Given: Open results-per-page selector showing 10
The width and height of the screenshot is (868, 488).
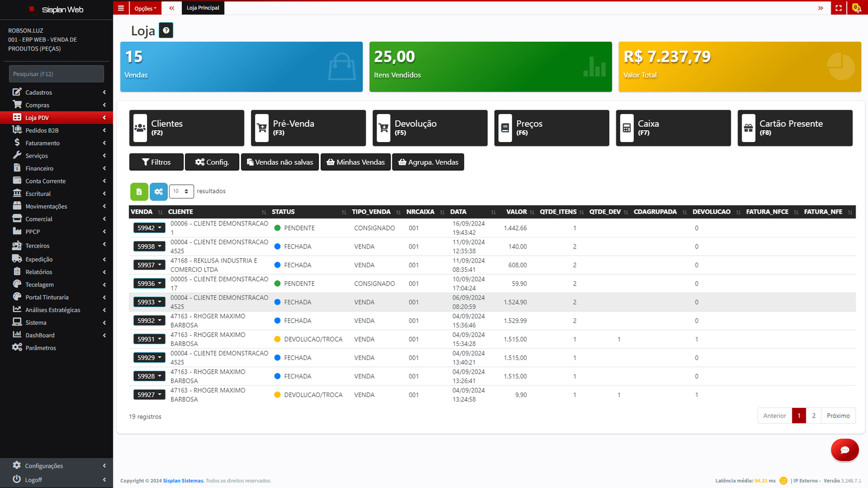Looking at the screenshot, I should 181,191.
